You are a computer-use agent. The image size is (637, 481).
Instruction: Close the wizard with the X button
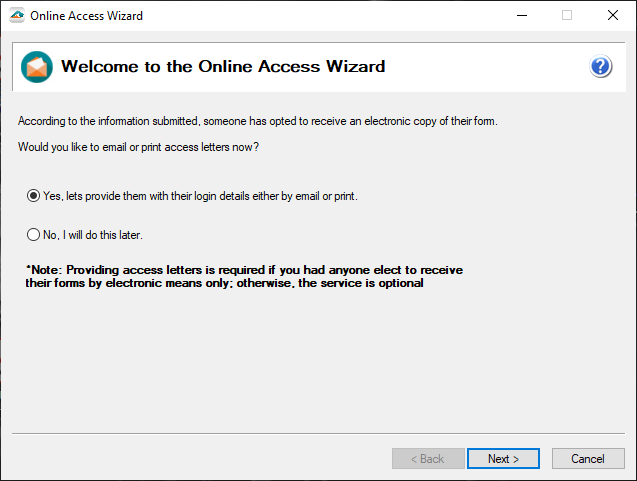click(x=612, y=15)
